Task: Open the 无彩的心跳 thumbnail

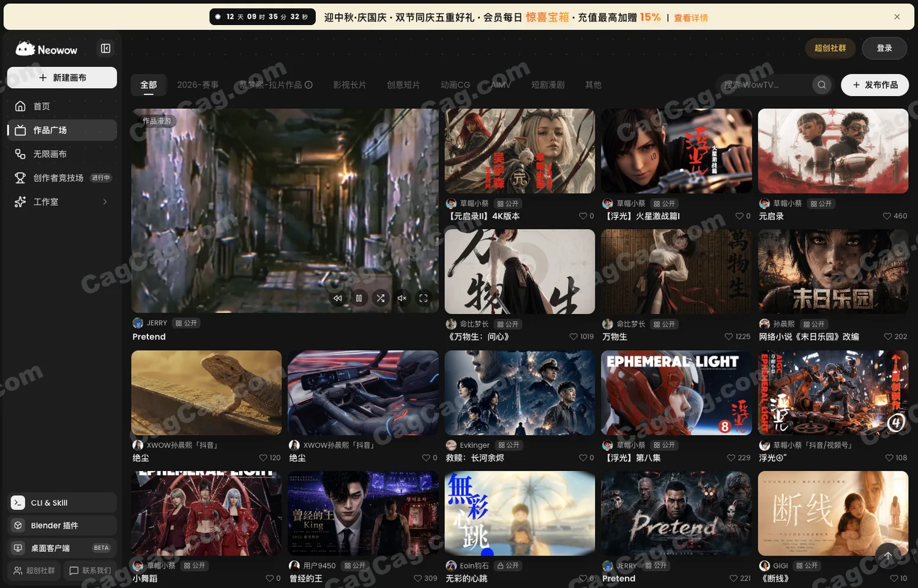Action: (520, 513)
